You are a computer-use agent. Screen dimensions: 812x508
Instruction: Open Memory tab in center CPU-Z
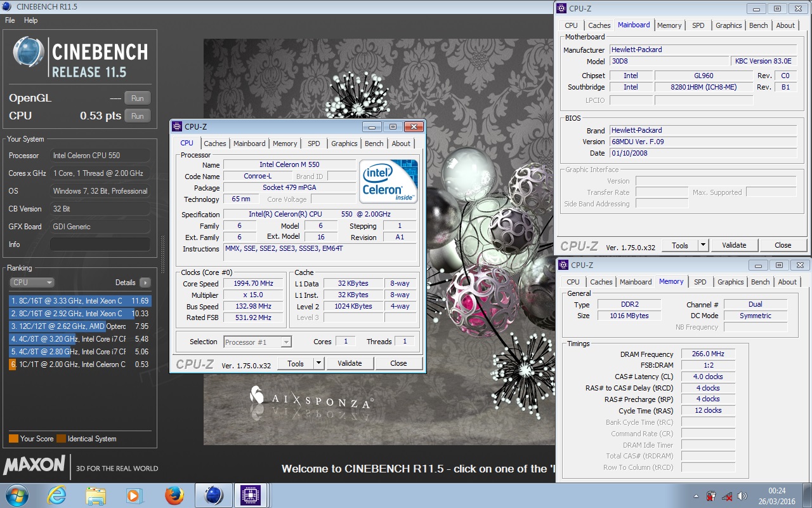tap(285, 144)
